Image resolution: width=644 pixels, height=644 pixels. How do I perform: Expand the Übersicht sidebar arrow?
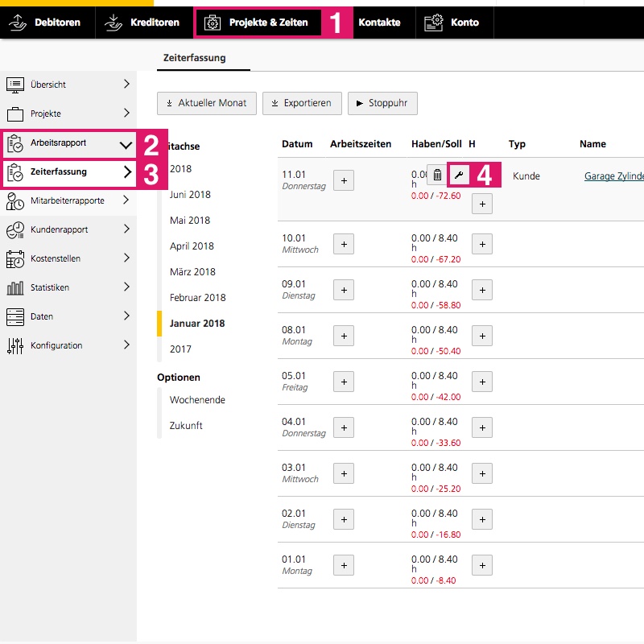tap(126, 84)
